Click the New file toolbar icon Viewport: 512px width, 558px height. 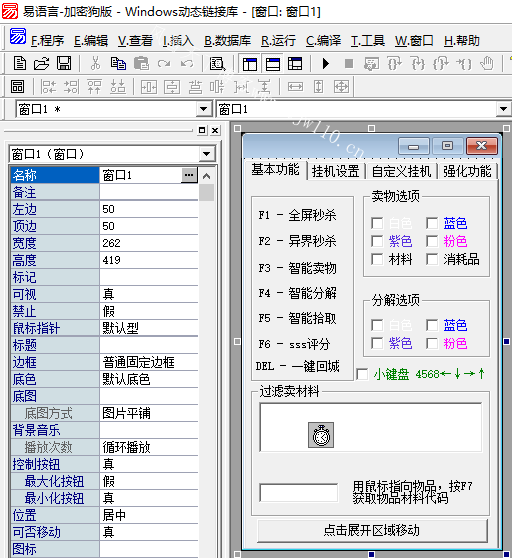click(x=20, y=64)
